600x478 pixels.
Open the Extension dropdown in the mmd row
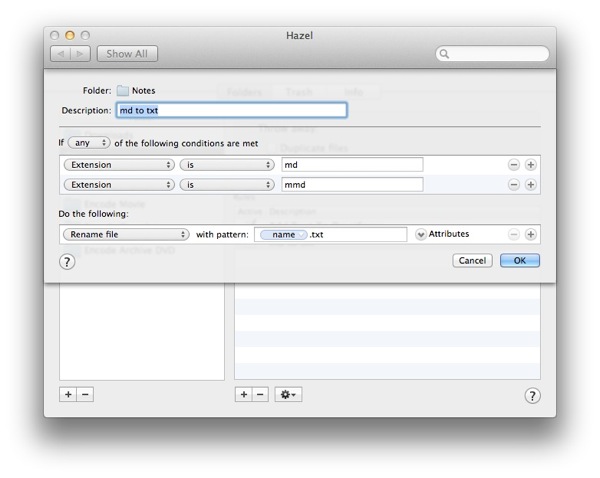pos(119,184)
